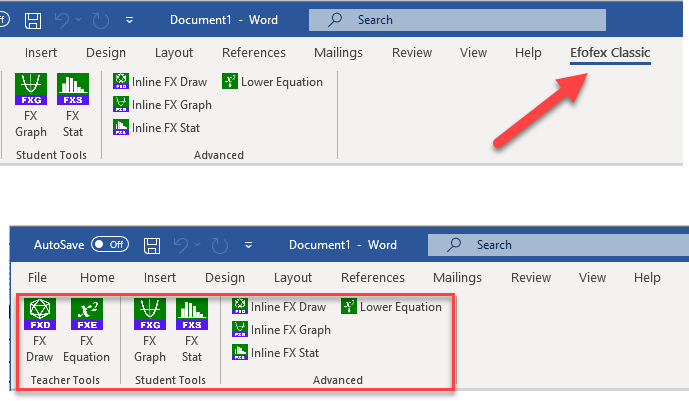The width and height of the screenshot is (689, 401).
Task: Open Review tab in bottom Word window
Action: coord(531,278)
